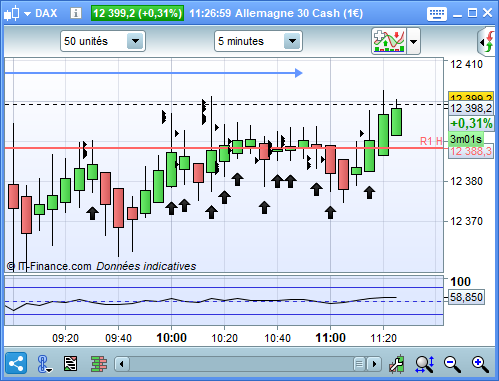
Task: Click the auto-fit zoom magnifier icon
Action: (x=425, y=364)
